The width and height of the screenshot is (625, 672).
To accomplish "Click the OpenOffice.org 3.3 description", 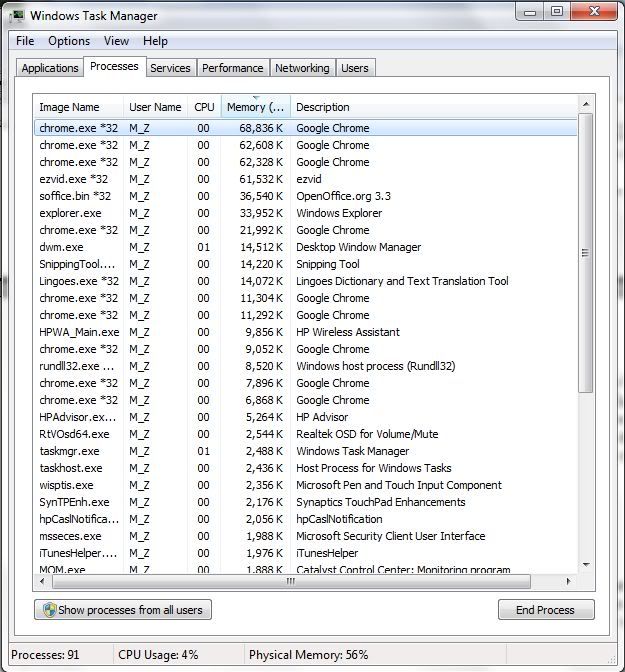I will coord(343,196).
